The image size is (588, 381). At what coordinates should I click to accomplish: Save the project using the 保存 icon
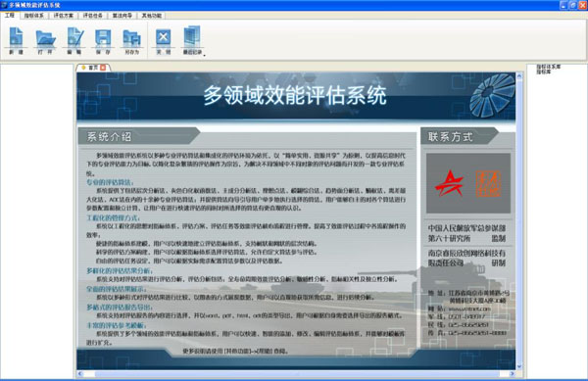pos(103,41)
